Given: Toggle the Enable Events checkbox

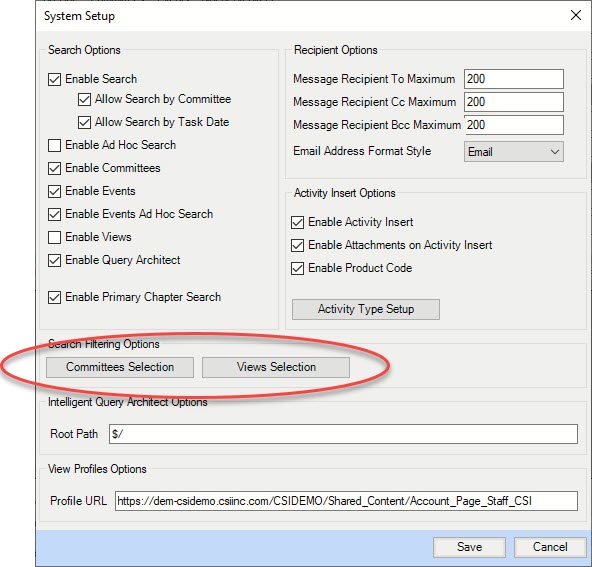Looking at the screenshot, I should [54, 191].
